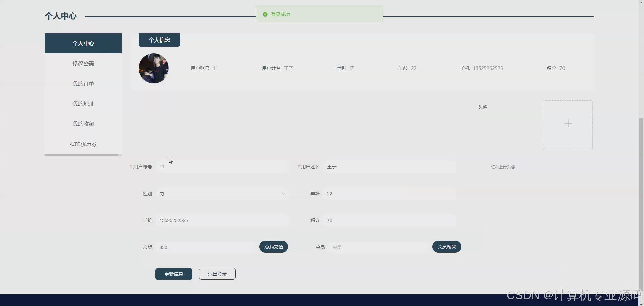Focus the 用户姓名 input field

pos(389,167)
